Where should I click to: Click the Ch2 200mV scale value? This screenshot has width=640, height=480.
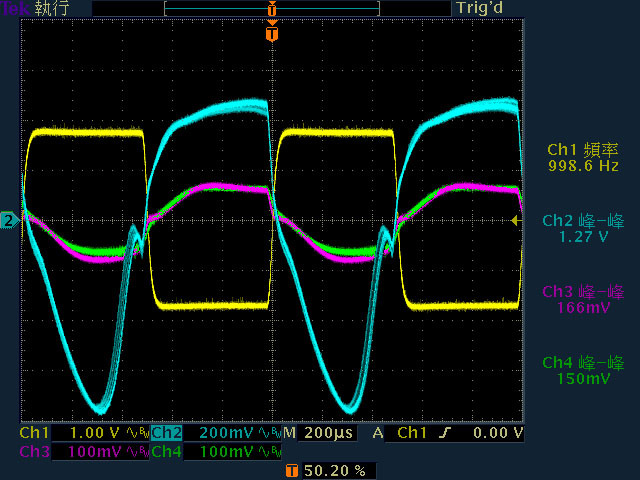tap(227, 433)
